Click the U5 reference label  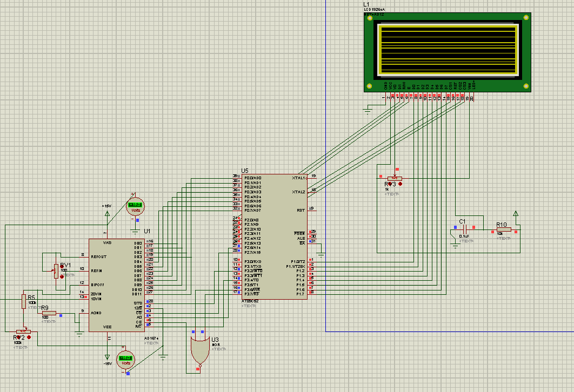point(244,171)
